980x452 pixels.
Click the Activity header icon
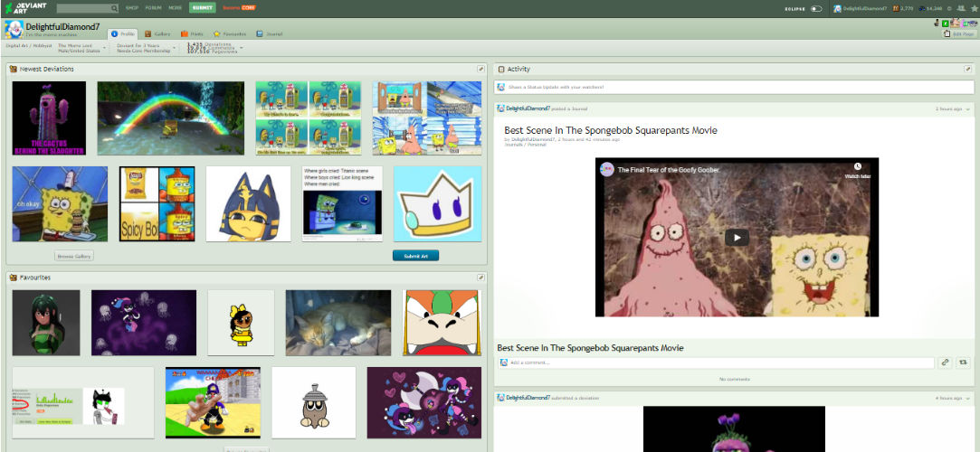(x=501, y=69)
